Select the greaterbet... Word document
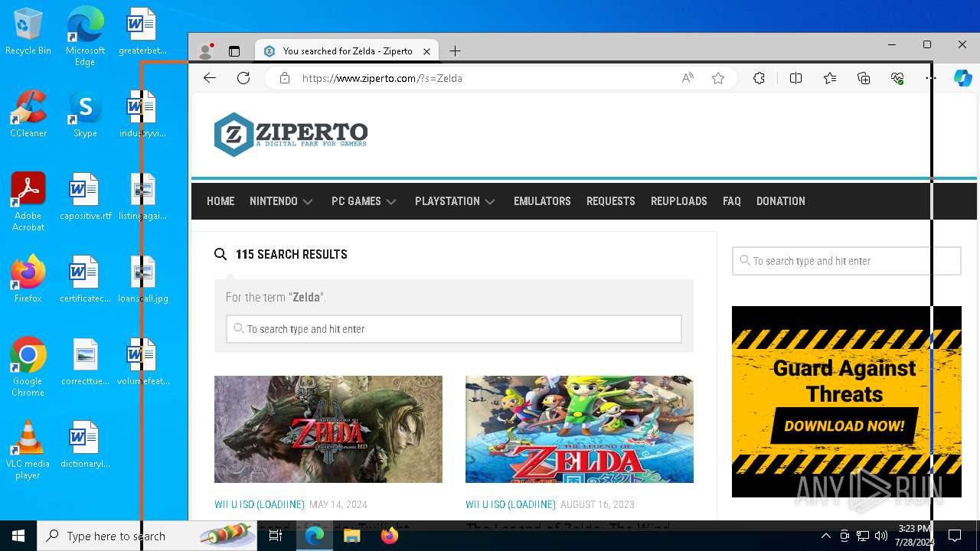 tap(143, 31)
